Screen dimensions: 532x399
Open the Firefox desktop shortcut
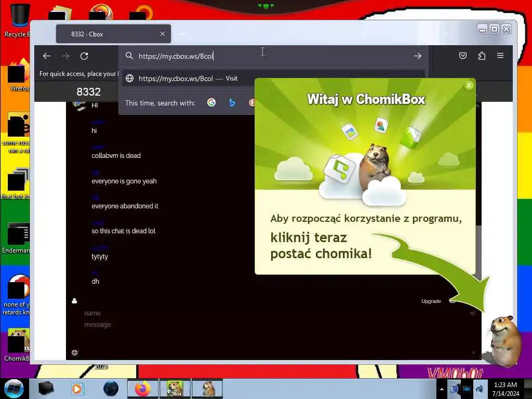(18, 75)
